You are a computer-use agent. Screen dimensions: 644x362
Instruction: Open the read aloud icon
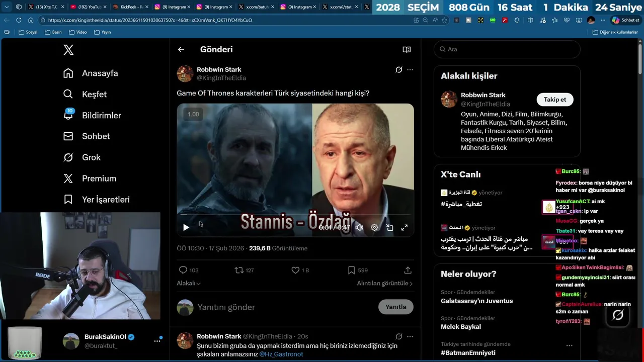[x=435, y=20]
